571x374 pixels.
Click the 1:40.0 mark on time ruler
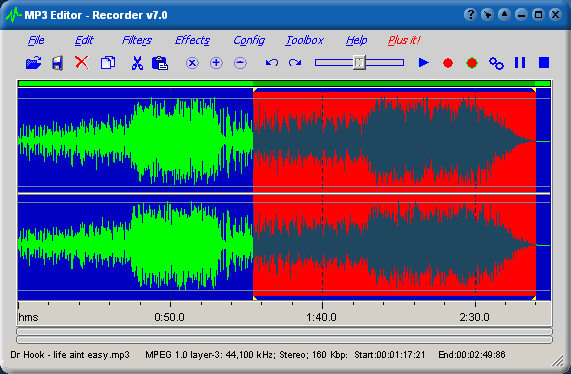click(x=322, y=317)
